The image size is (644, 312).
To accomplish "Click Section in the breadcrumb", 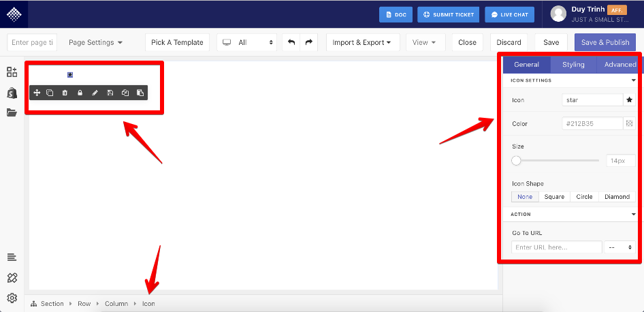I will click(x=52, y=304).
